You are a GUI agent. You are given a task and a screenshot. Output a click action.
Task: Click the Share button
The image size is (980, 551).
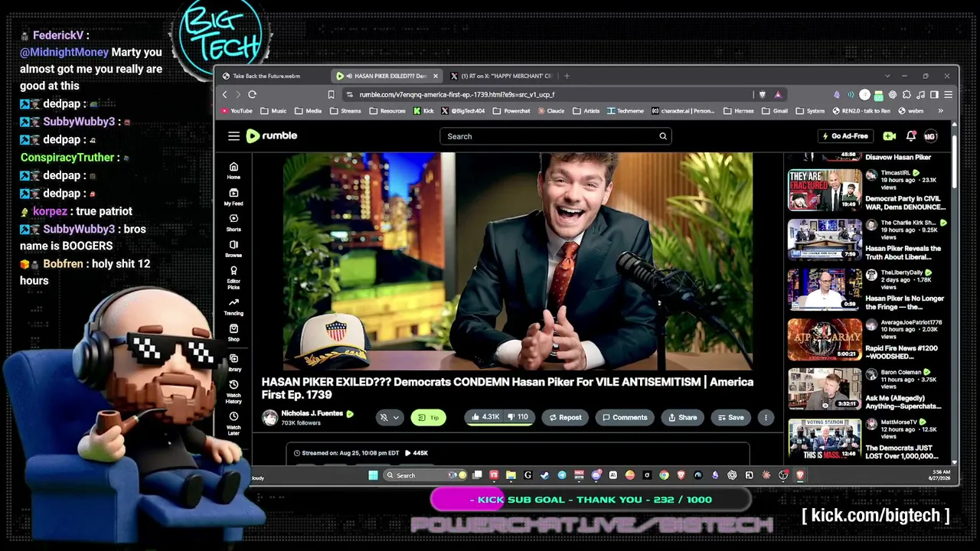coord(682,418)
